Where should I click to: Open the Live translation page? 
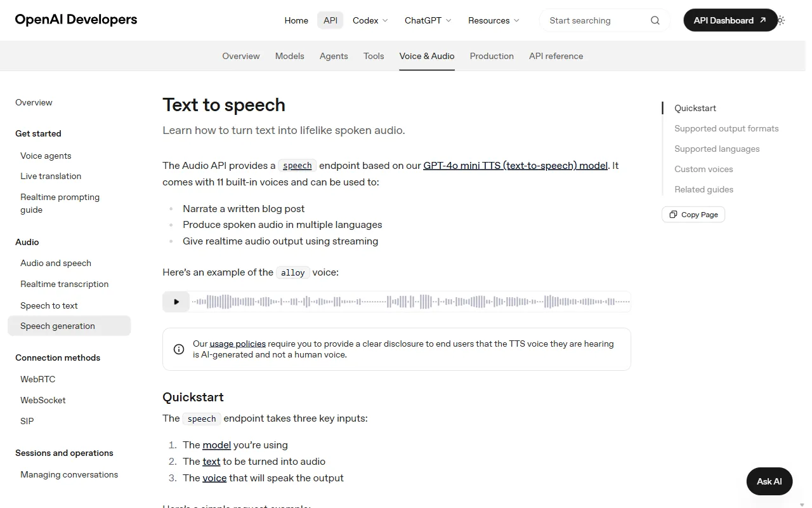(x=51, y=176)
